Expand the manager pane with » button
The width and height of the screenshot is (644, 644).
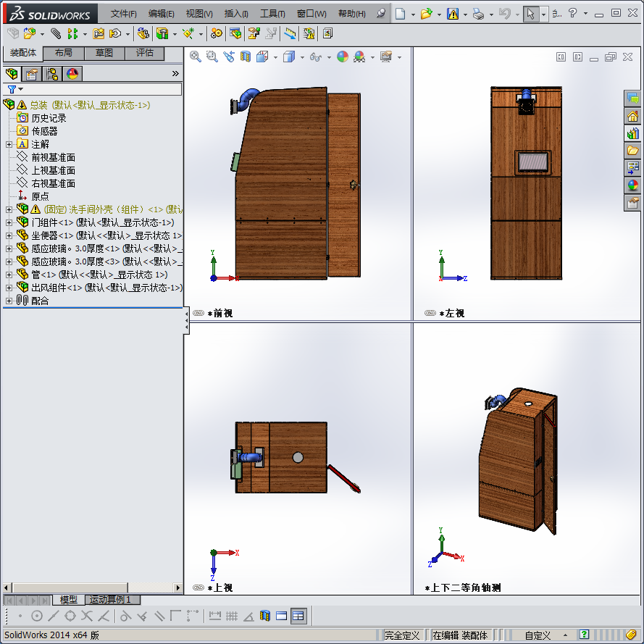click(175, 73)
